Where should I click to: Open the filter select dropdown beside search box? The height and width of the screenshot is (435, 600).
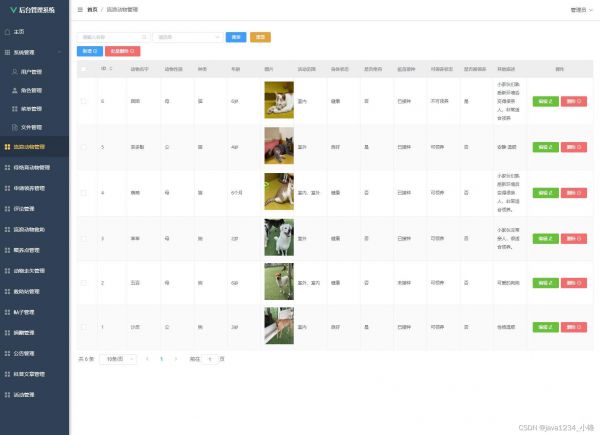pos(188,37)
